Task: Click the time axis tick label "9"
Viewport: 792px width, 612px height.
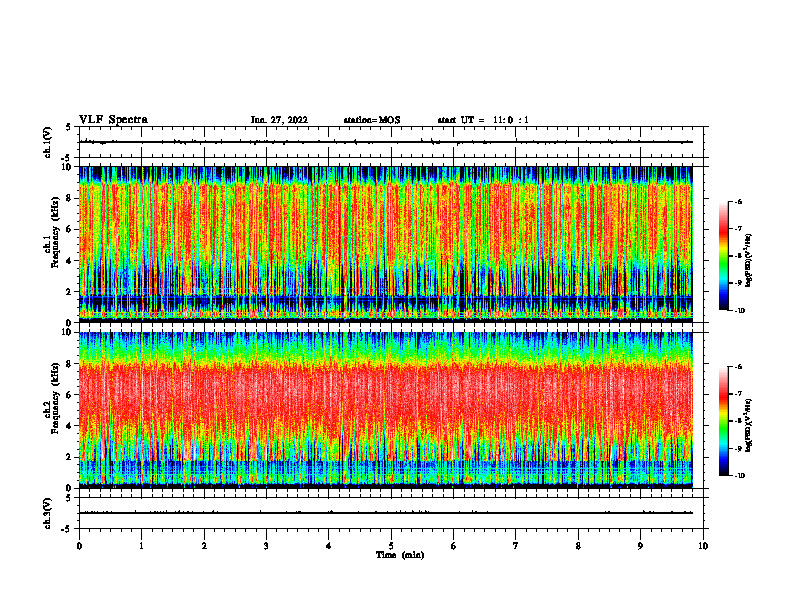Action: click(x=640, y=546)
